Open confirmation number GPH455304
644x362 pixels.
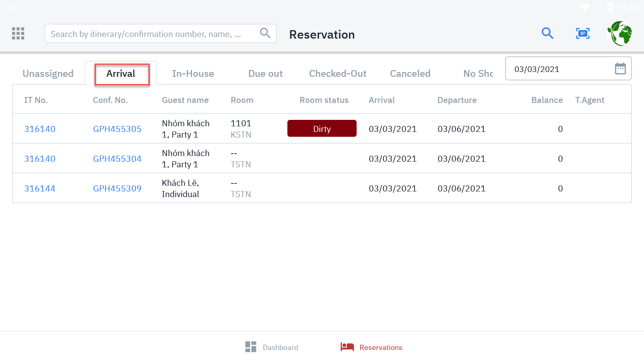(117, 159)
